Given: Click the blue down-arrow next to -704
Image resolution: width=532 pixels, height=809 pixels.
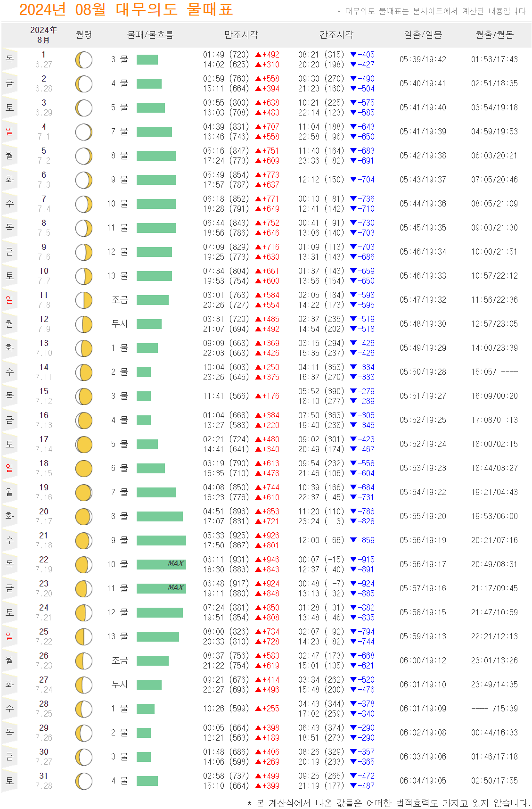Looking at the screenshot, I should (353, 180).
